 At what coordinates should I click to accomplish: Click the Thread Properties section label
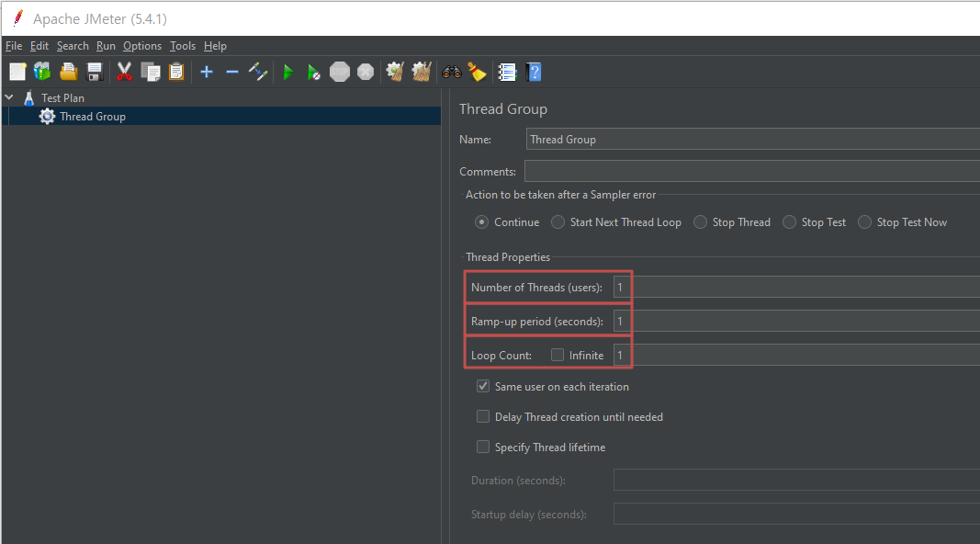508,257
